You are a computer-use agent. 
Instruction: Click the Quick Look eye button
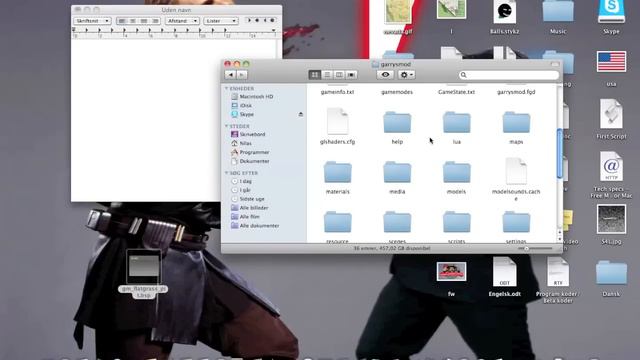point(385,75)
